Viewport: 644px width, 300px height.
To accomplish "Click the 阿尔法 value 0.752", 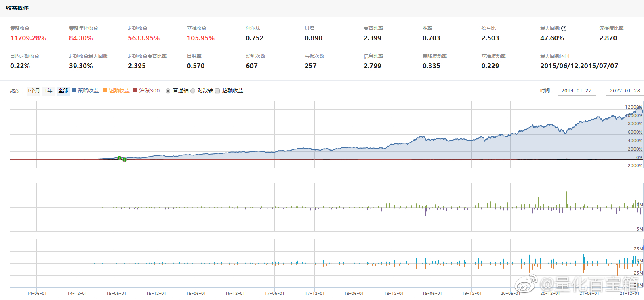I will click(255, 38).
